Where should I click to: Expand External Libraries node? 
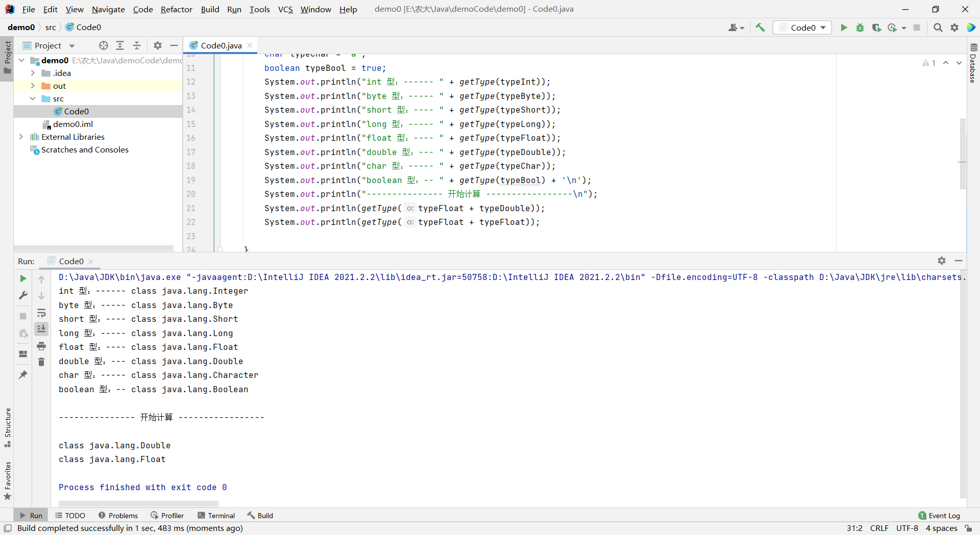[21, 137]
